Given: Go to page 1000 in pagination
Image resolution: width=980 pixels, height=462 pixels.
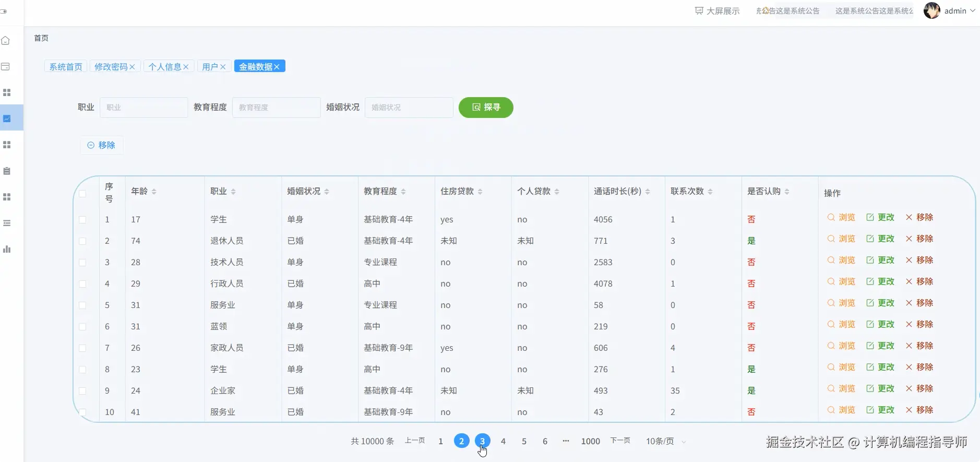Looking at the screenshot, I should (x=591, y=441).
